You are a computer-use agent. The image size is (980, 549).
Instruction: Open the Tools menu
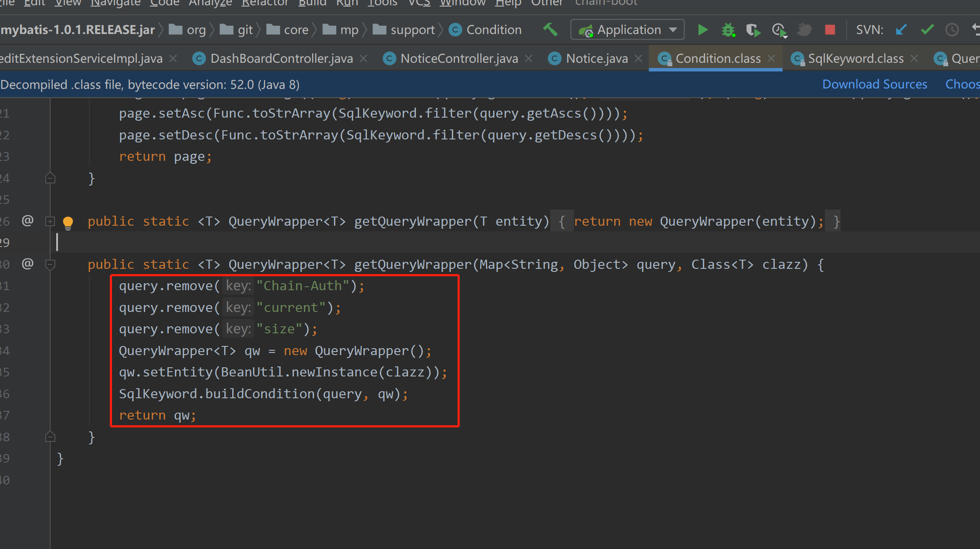coord(382,3)
